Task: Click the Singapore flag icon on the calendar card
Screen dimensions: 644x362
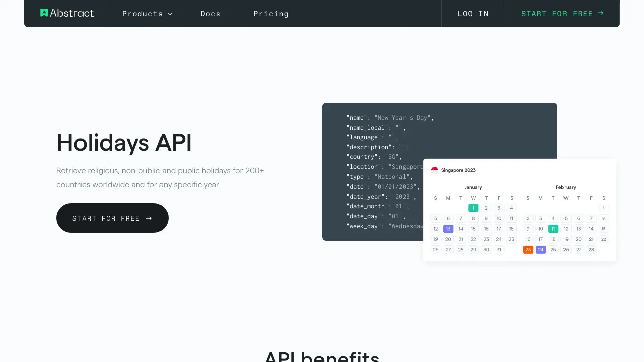Action: (x=434, y=170)
